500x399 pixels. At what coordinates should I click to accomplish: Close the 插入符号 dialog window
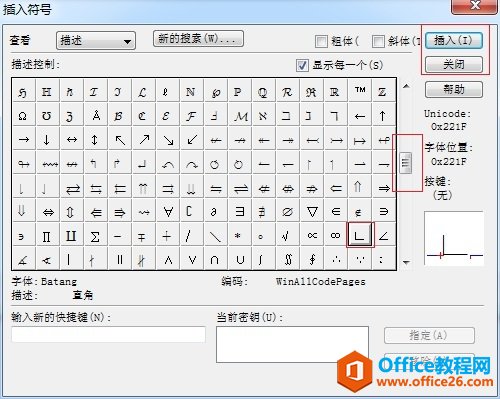click(475, 6)
